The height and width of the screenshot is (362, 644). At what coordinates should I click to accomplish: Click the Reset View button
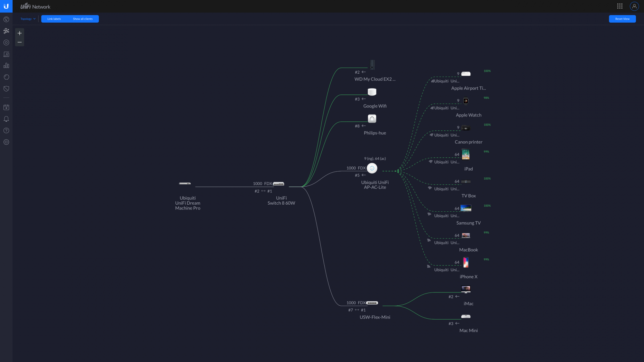point(622,19)
